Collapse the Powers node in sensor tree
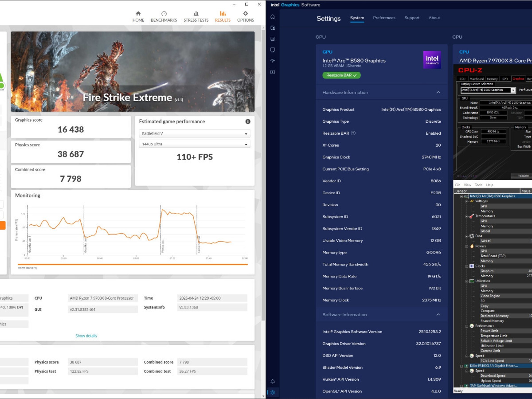 467,246
